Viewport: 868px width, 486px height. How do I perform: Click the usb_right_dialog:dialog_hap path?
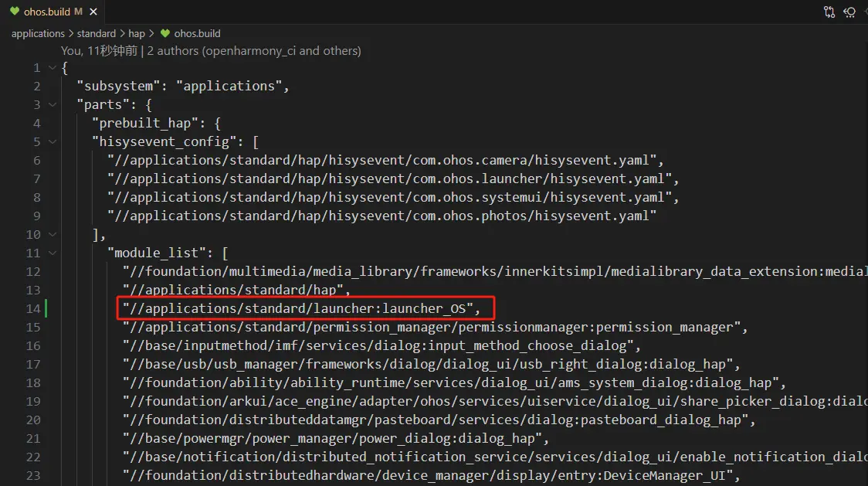[x=428, y=365]
